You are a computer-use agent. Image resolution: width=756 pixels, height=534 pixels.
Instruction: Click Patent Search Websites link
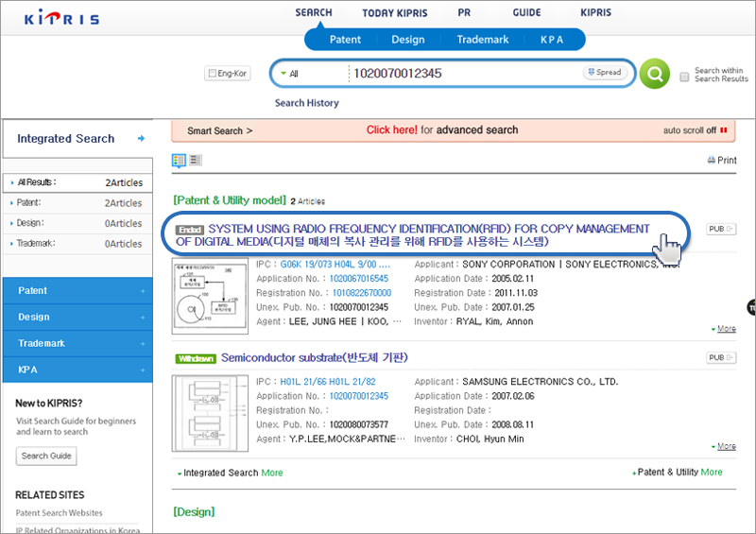[59, 513]
